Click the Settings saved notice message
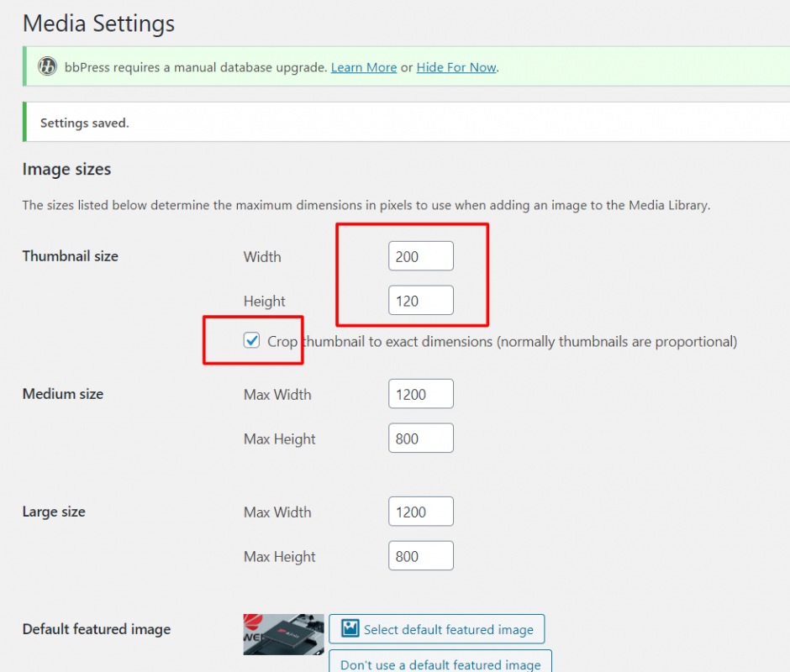The height and width of the screenshot is (672, 790). pos(84,123)
